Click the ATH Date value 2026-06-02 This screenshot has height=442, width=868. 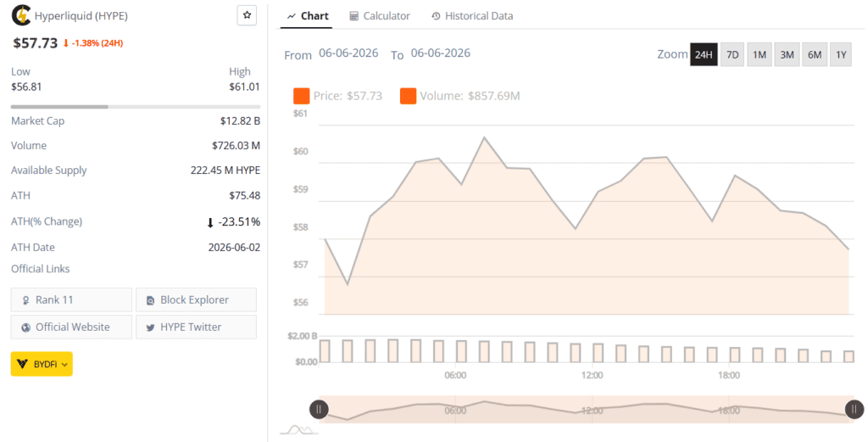click(x=234, y=248)
